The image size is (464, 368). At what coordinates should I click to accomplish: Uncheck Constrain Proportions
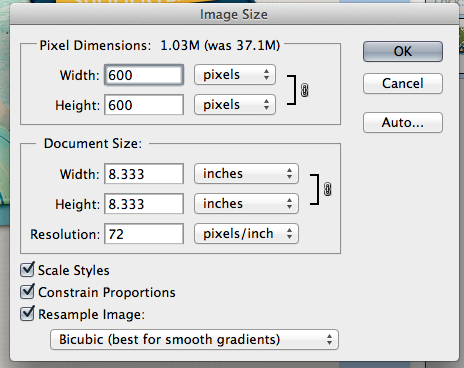tap(27, 292)
